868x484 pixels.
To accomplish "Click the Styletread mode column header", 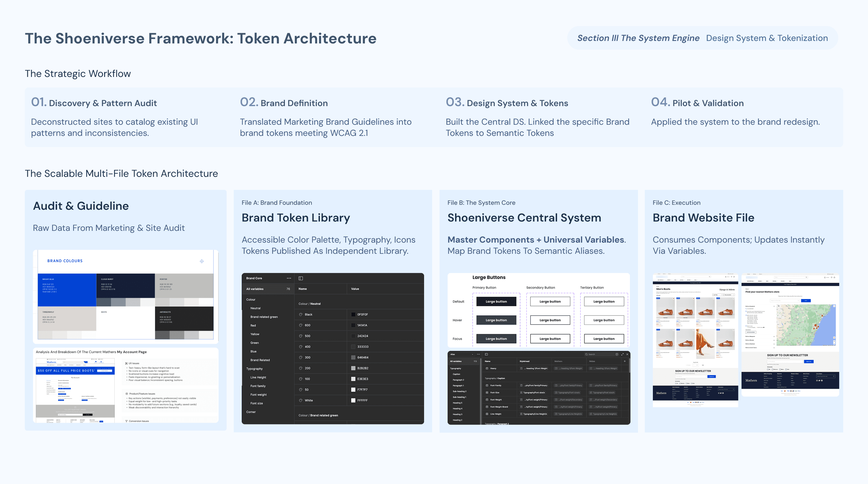I will click(524, 361).
